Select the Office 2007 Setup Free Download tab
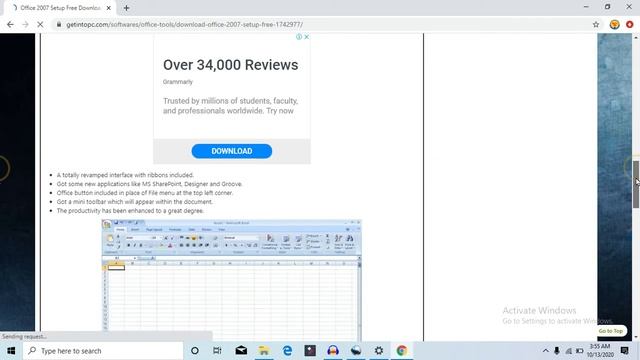 click(x=60, y=8)
